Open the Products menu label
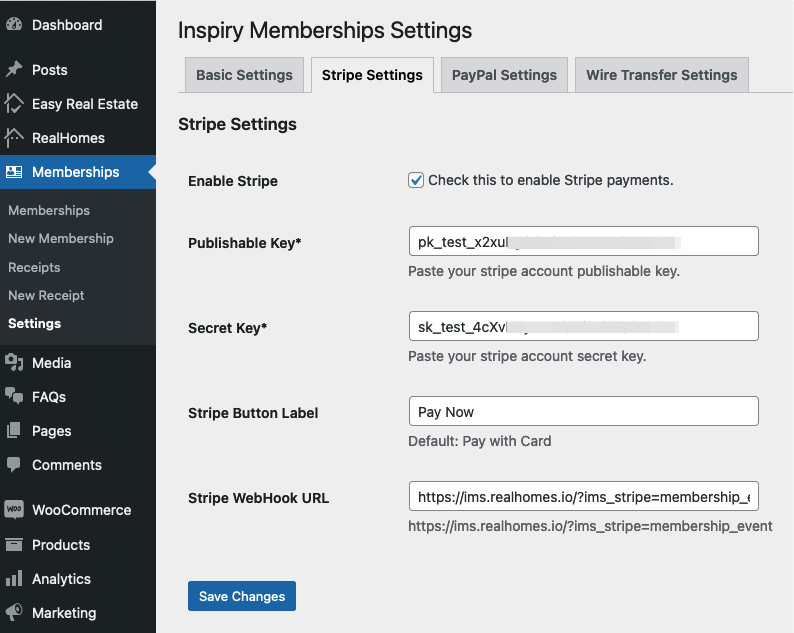The height and width of the screenshot is (633, 794). coord(61,545)
